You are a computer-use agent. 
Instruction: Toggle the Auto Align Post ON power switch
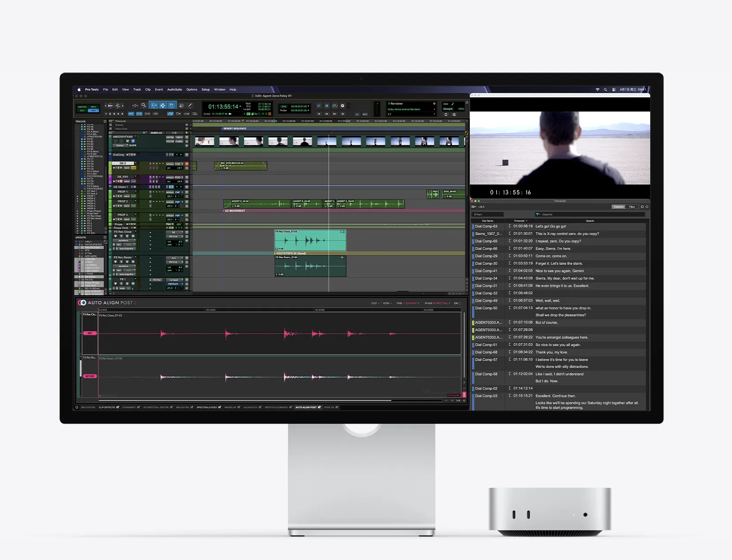460,303
